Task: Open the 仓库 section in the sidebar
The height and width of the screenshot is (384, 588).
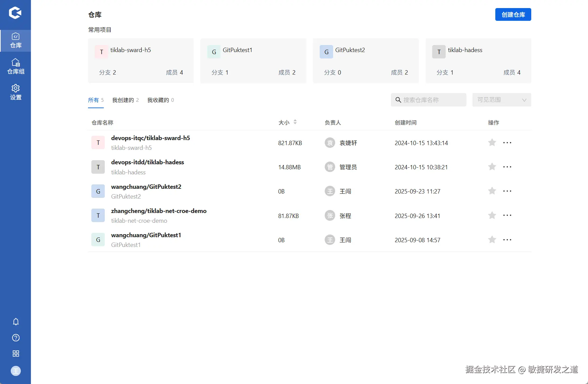Action: coord(15,40)
